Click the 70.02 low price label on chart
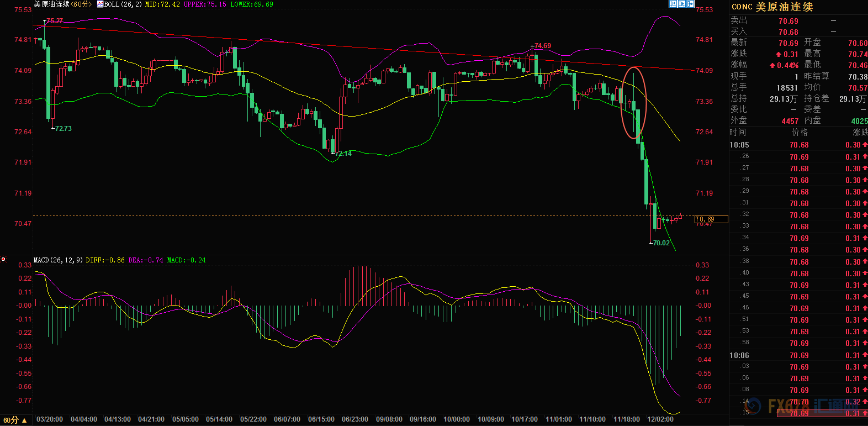The height and width of the screenshot is (426, 868). [661, 243]
